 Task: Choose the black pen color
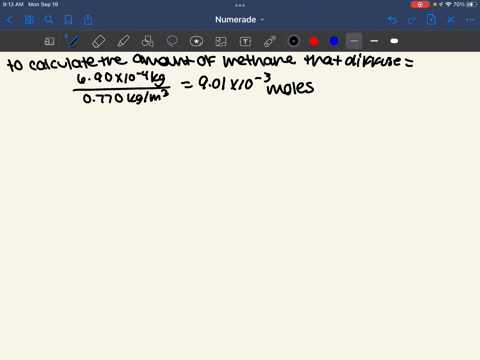tap(294, 41)
